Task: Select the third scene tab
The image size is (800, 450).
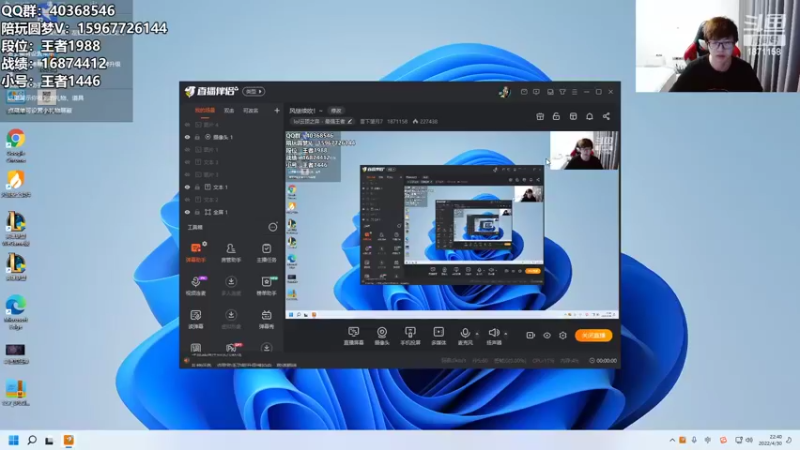Action: (251, 111)
